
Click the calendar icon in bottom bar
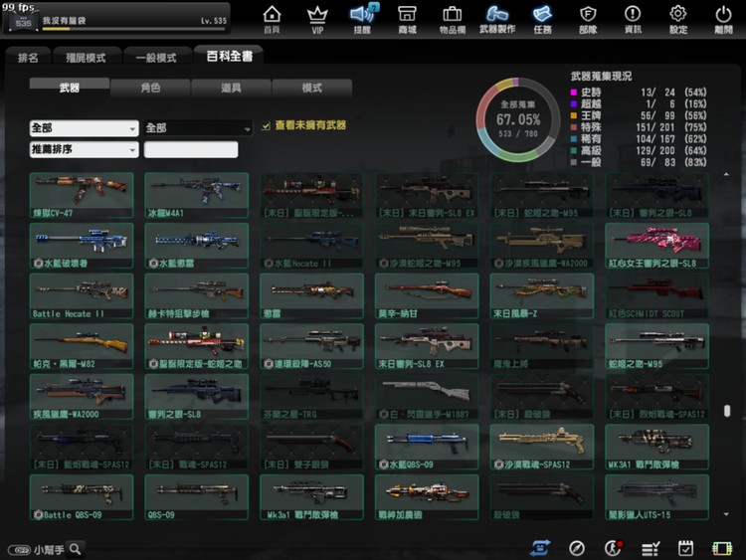685,548
